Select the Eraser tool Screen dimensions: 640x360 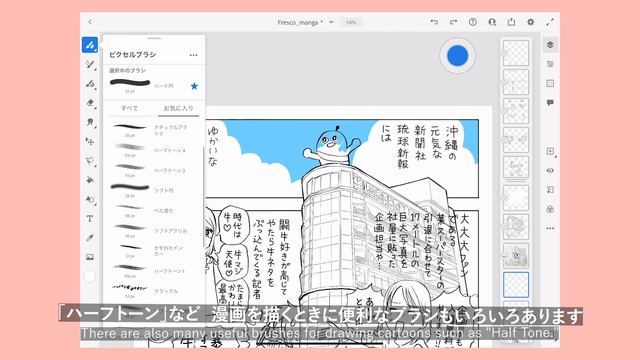coord(90,102)
